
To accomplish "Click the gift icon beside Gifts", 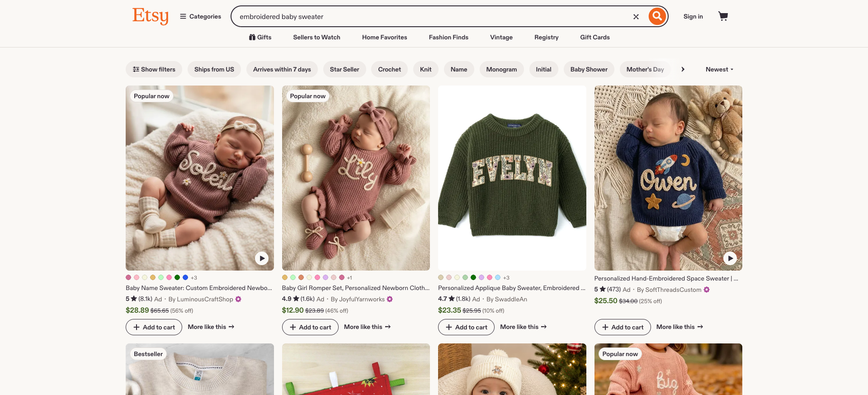I will 252,37.
